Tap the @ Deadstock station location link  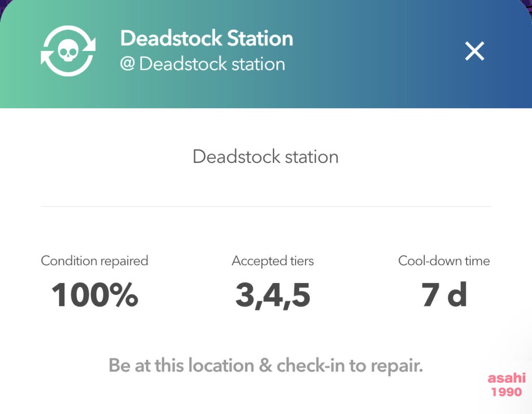[203, 64]
